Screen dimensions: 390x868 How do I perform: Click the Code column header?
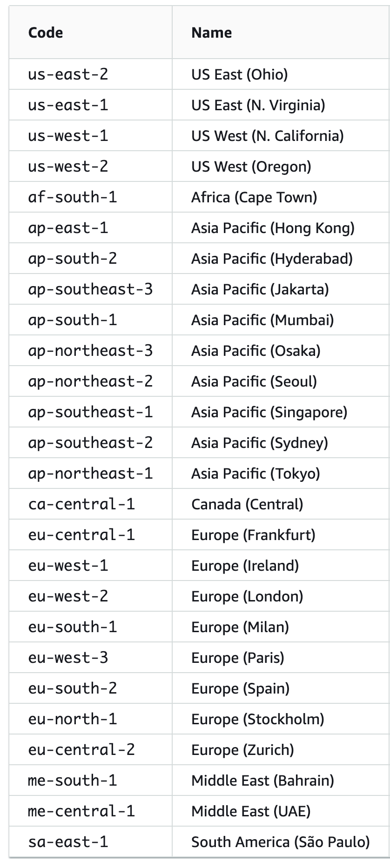(x=46, y=33)
